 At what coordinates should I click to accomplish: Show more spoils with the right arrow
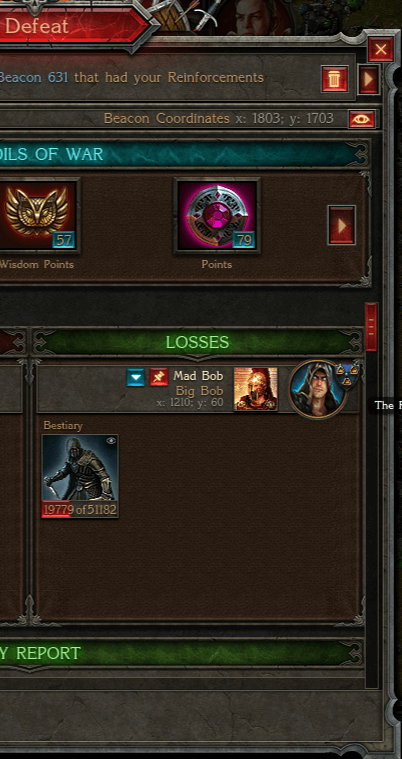pyautogui.click(x=341, y=225)
